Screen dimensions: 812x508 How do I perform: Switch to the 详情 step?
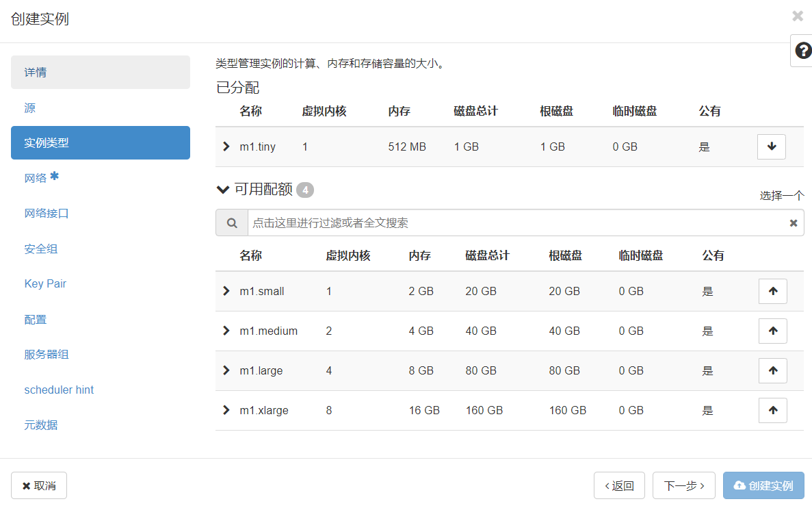click(100, 72)
